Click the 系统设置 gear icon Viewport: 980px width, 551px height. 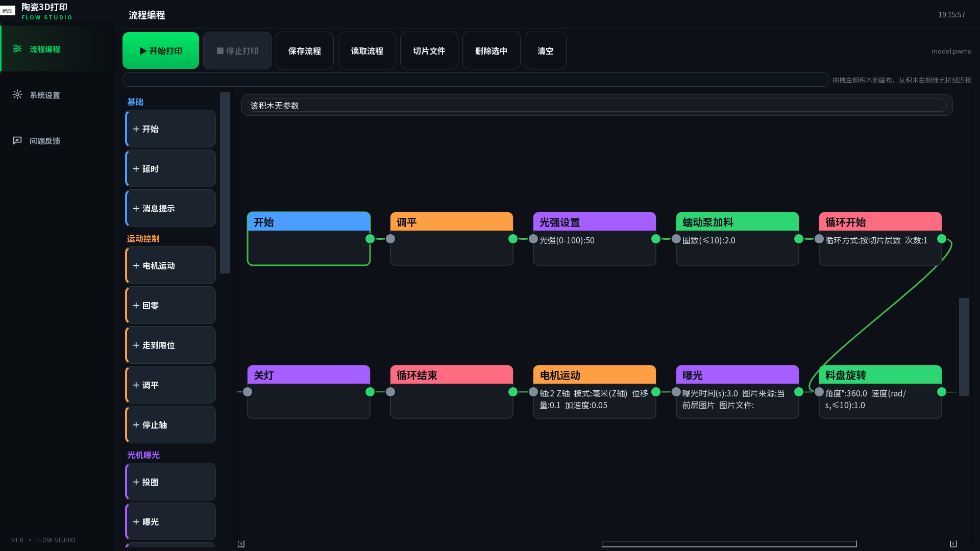(x=17, y=94)
